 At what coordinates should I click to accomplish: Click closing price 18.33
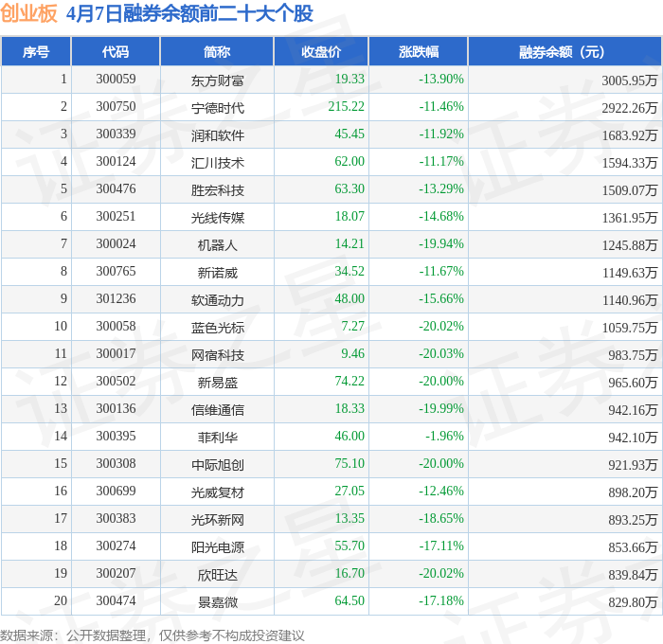coord(349,409)
